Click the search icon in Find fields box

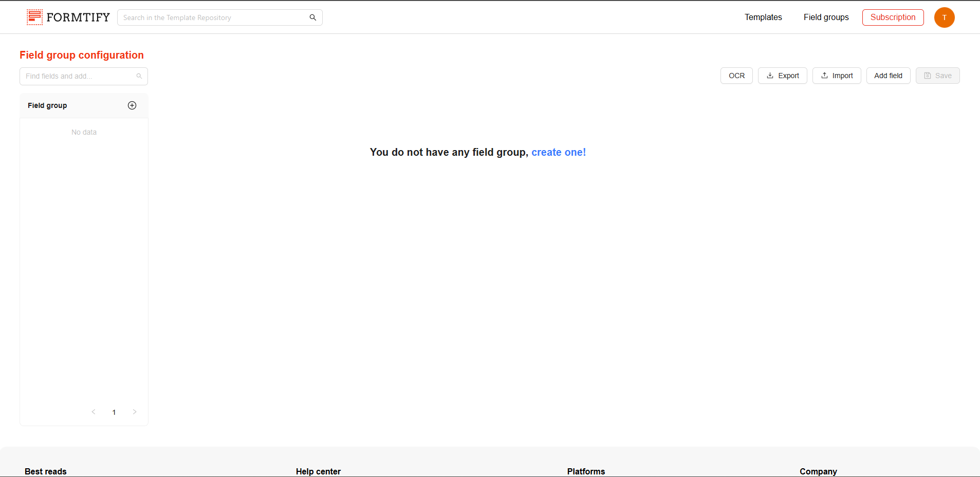[x=139, y=76]
